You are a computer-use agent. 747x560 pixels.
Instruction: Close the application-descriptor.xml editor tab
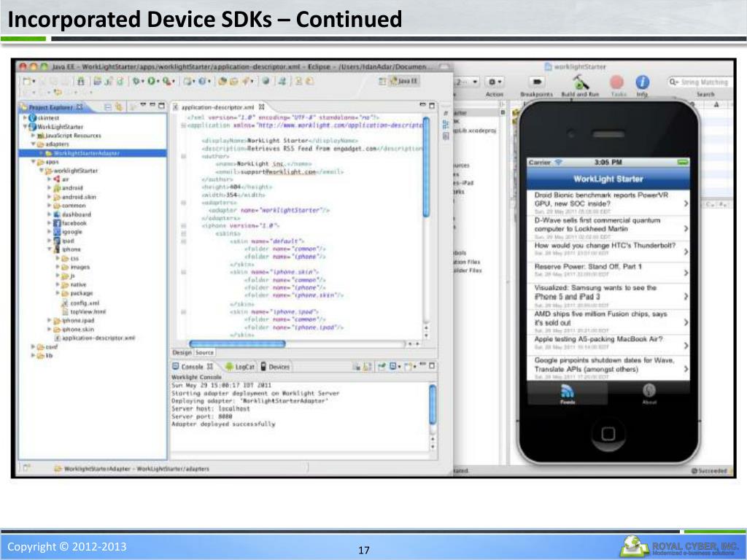261,107
